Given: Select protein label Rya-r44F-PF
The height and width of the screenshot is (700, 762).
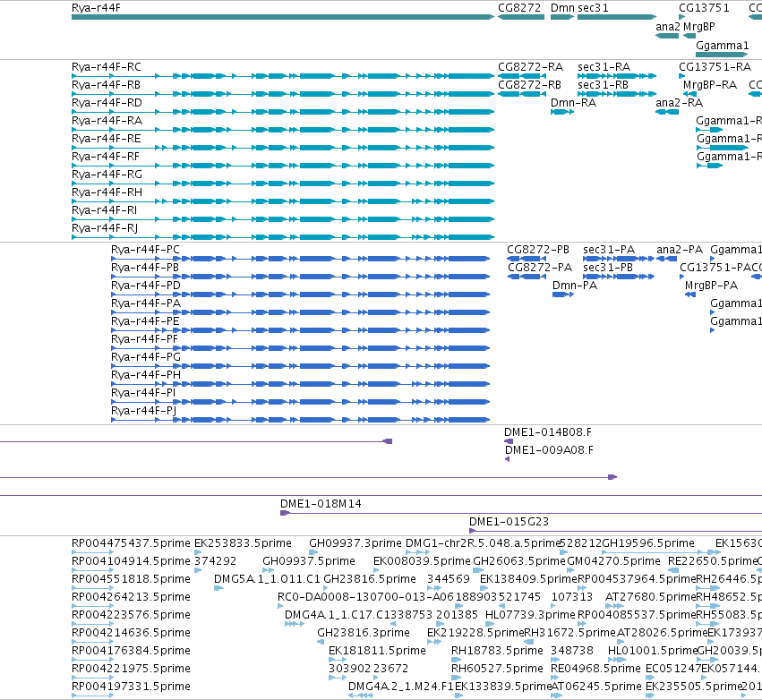Looking at the screenshot, I should tap(145, 339).
